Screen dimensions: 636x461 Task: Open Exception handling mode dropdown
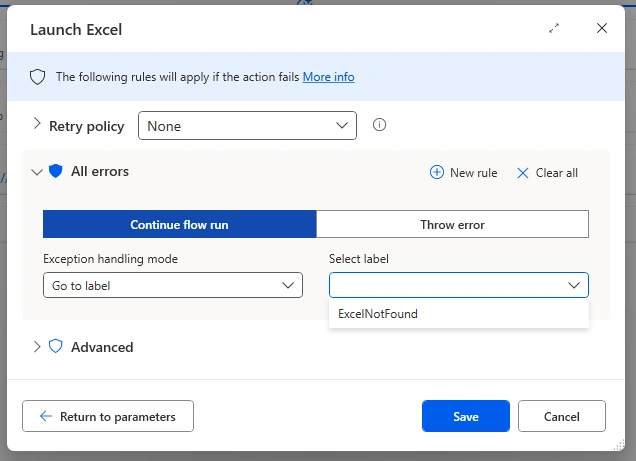coord(173,285)
